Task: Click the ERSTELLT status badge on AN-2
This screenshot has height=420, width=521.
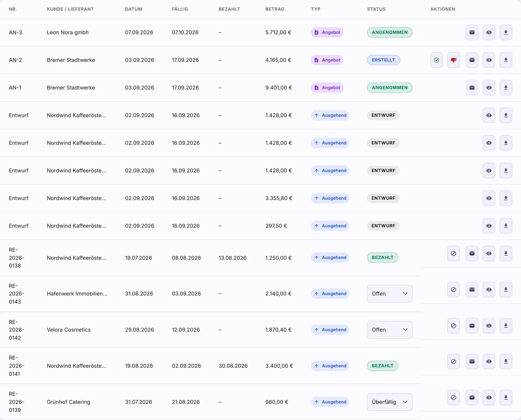Action: click(x=383, y=60)
